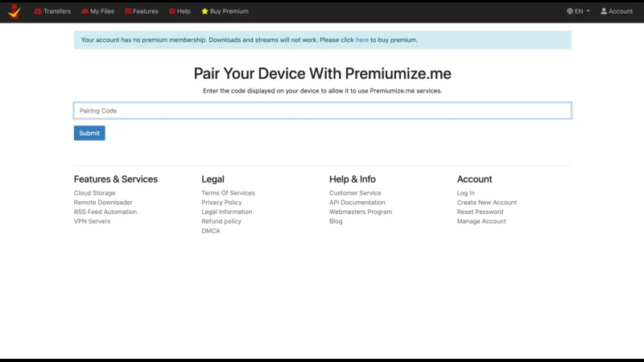Image resolution: width=644 pixels, height=362 pixels.
Task: Open Transfers via its cloud icon
Action: 38,11
